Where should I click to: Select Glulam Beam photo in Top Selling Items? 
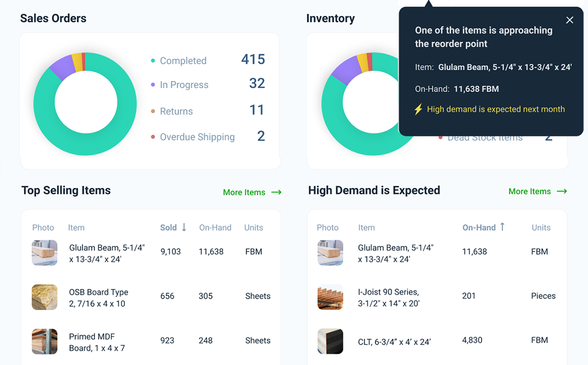[45, 253]
